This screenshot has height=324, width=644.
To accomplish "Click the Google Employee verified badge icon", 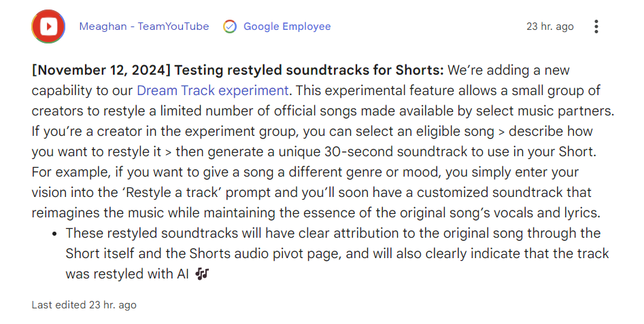I will tap(230, 27).
